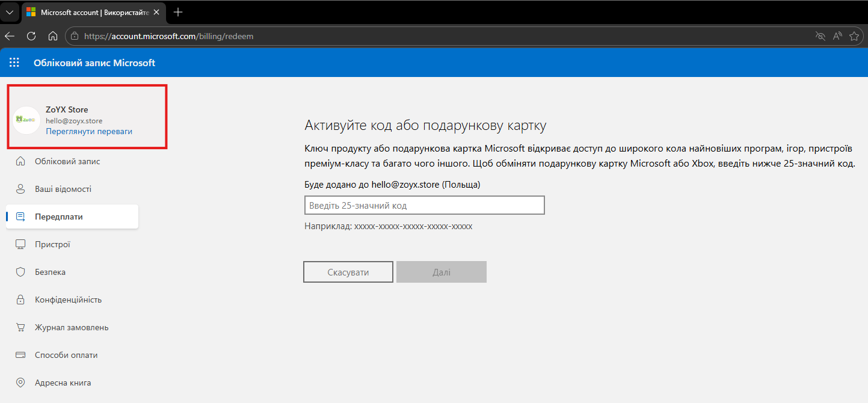
Task: Add page to favorites star icon
Action: [x=854, y=36]
